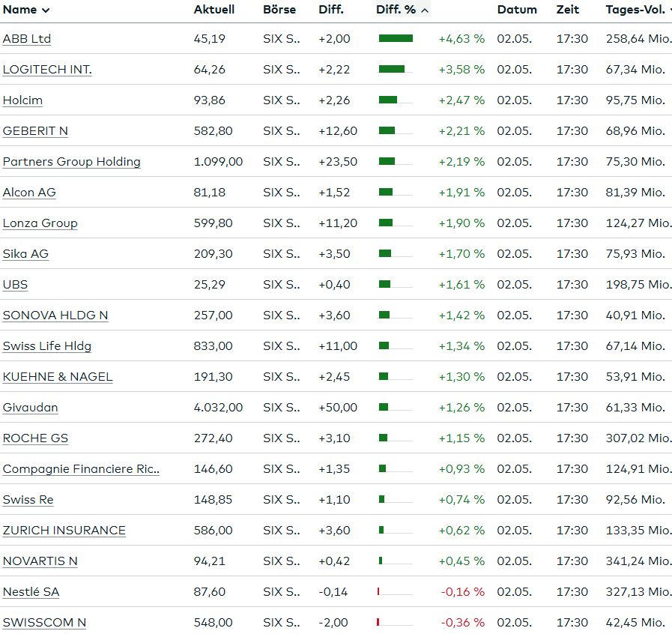Click the SWISSCOM N red change bar
Image resolution: width=672 pixels, height=634 pixels.
click(378, 623)
